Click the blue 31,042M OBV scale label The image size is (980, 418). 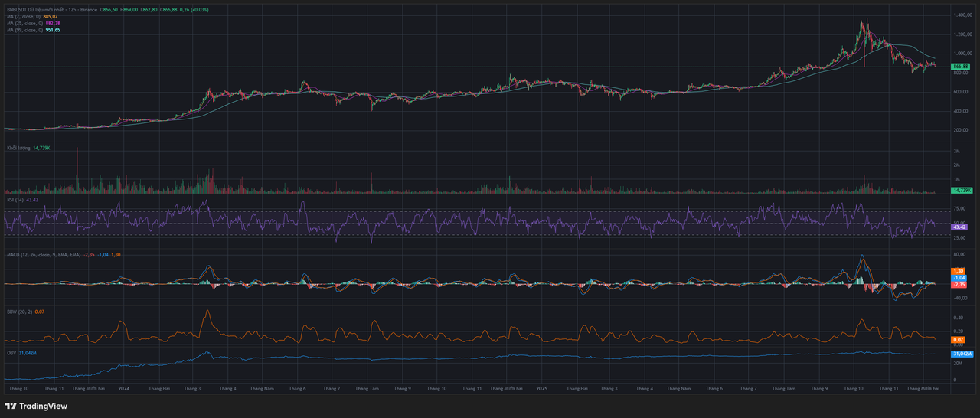(962, 354)
